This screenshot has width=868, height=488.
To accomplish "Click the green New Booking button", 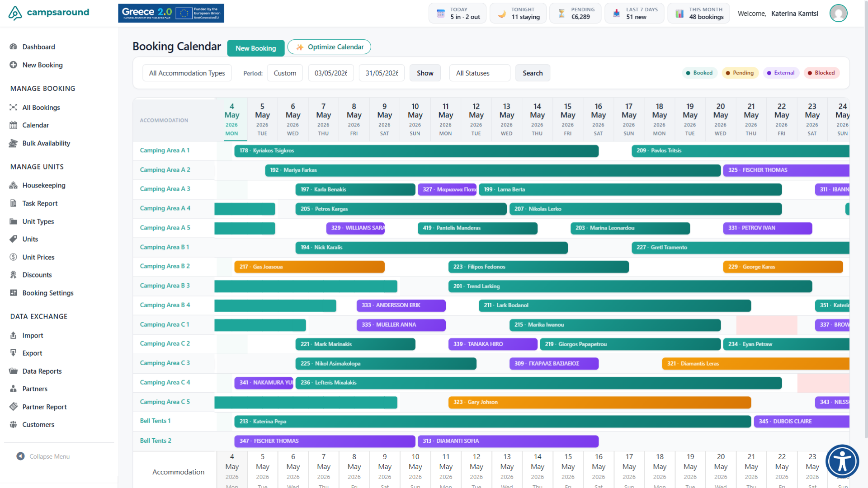I will click(x=255, y=48).
